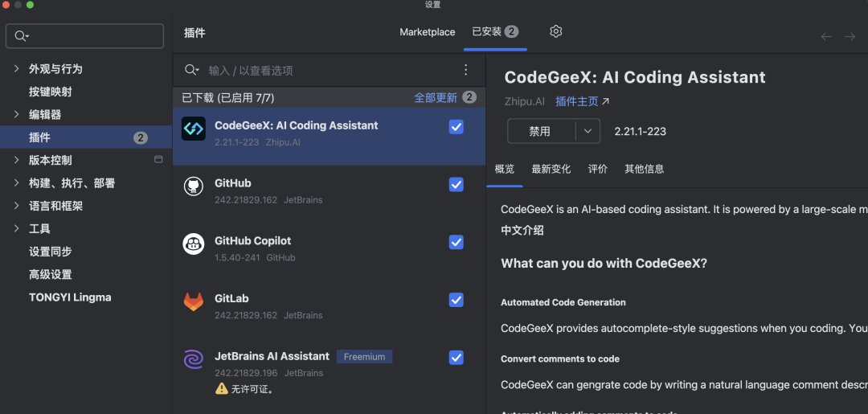Click the JetBrains AI Assistant spiral icon

pyautogui.click(x=194, y=359)
